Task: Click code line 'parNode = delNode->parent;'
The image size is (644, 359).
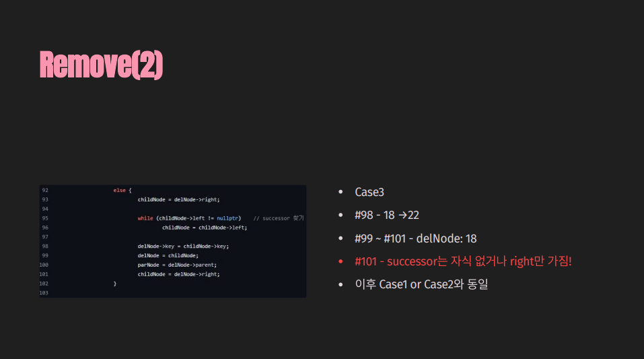Action: (x=177, y=265)
